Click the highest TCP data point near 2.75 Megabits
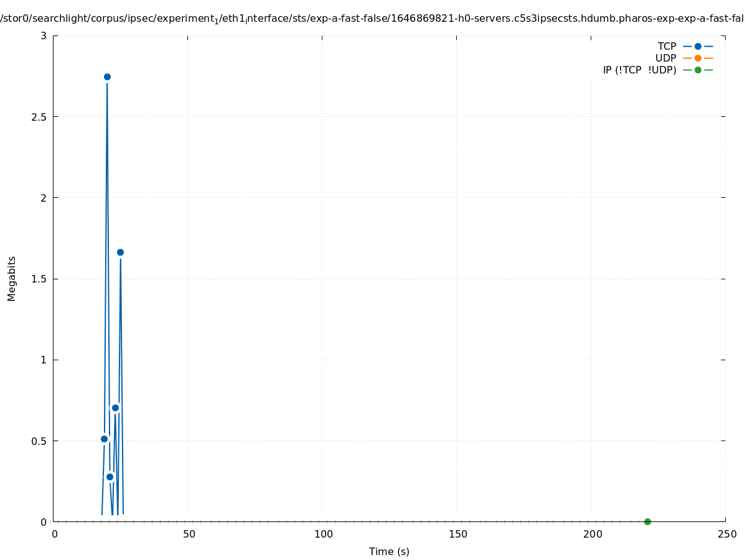Viewport: 745px width, 560px height. point(107,77)
